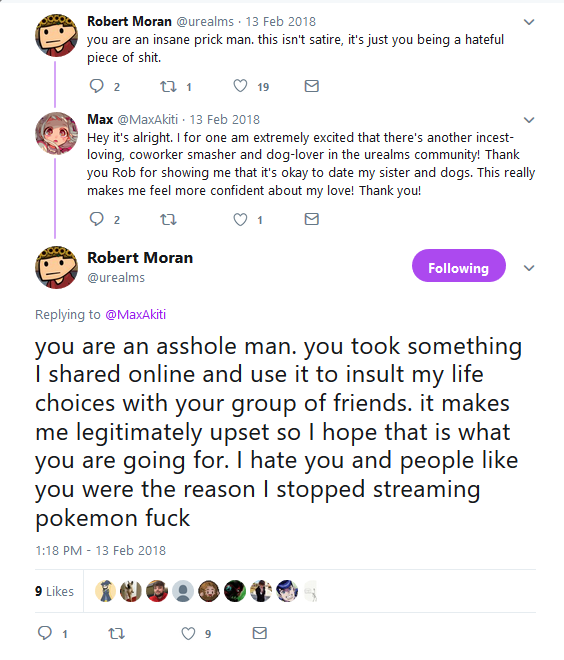
Task: Reply to Max's tweet
Action: tap(97, 219)
